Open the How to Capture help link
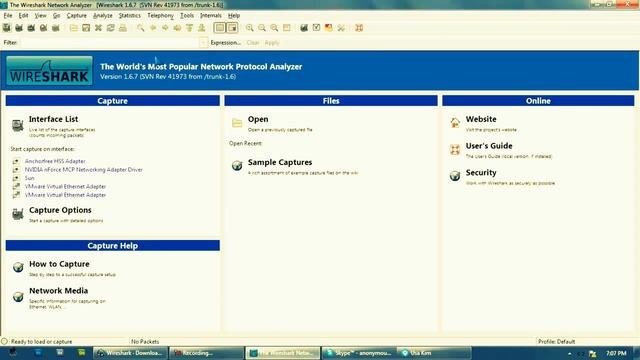The image size is (640, 360). point(59,264)
